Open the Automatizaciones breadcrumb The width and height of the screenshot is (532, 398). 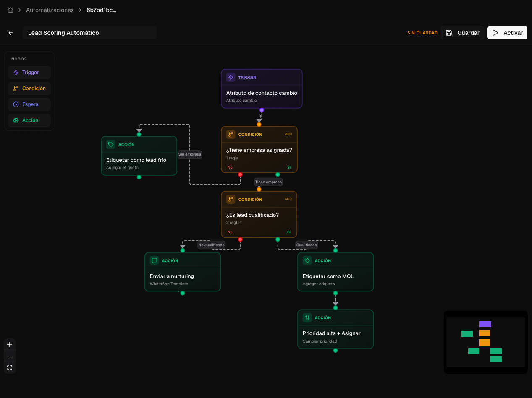(50, 10)
